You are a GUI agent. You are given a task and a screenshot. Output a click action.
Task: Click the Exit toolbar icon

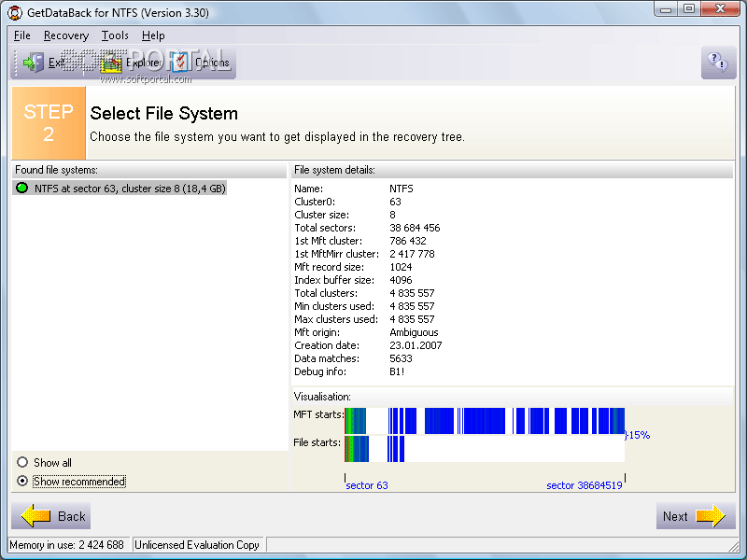(33, 63)
